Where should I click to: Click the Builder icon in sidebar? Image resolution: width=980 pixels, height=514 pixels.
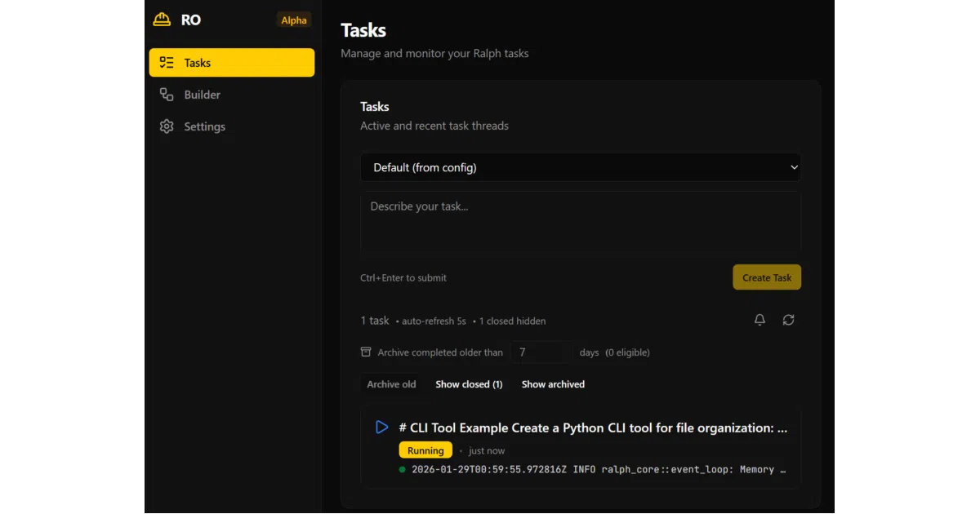click(x=167, y=95)
